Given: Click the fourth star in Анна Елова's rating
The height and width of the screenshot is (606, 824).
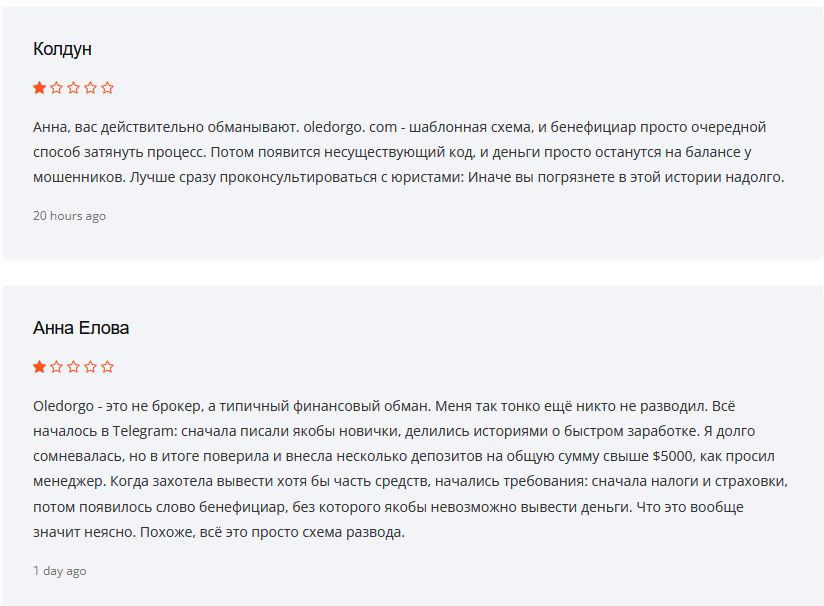Looking at the screenshot, I should point(90,366).
